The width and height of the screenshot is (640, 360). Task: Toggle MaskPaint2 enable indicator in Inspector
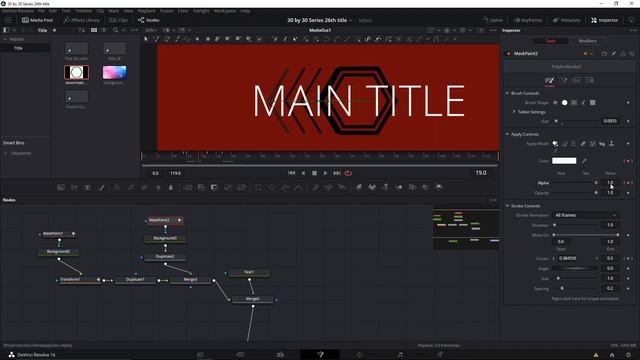[509, 53]
